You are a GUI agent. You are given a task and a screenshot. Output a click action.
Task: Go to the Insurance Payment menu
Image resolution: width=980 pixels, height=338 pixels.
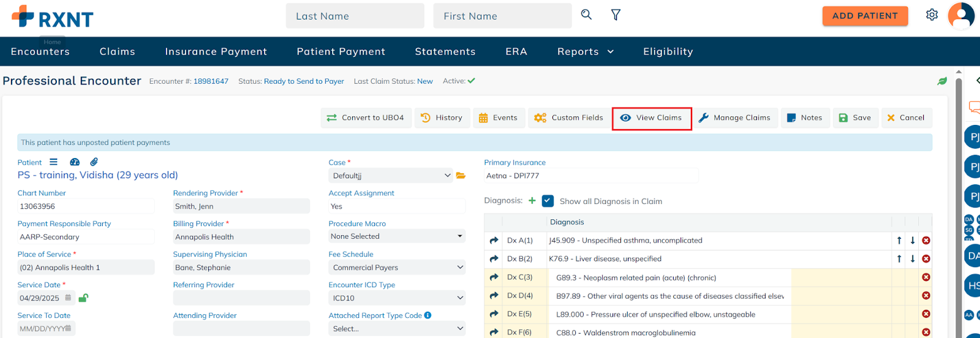pos(216,51)
